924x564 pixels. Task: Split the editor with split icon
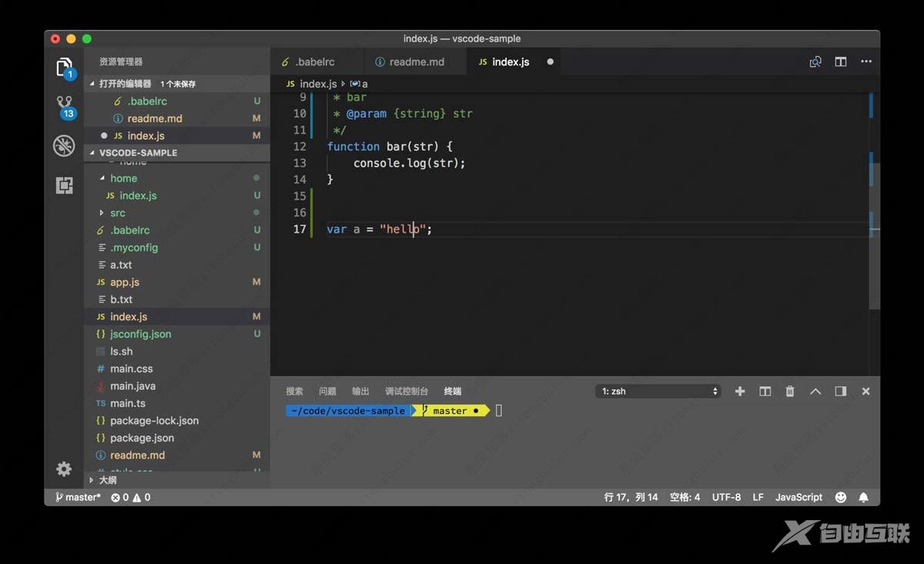841,62
